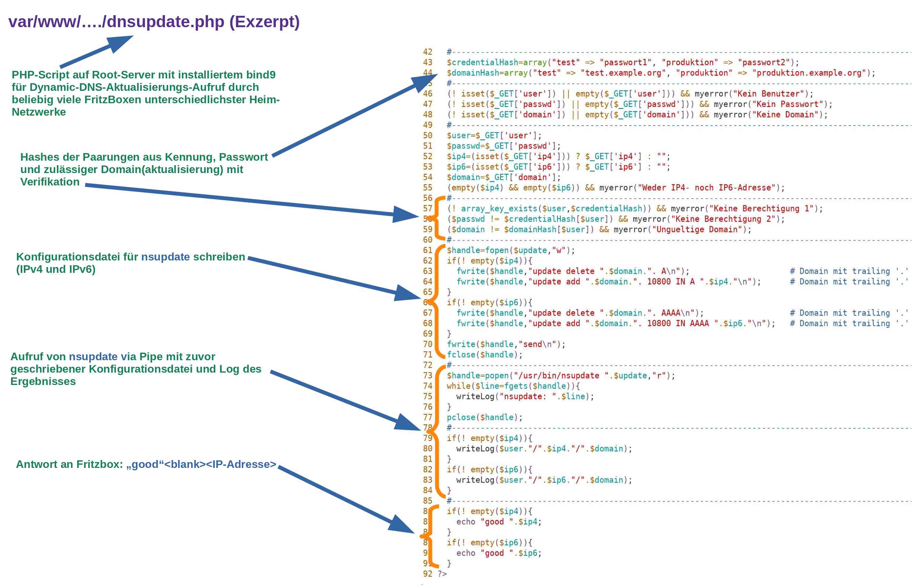The height and width of the screenshot is (588, 917).
Task: Click the title 'var/www/…./dnsupdate.php (Exzerpt)'
Action: (154, 22)
